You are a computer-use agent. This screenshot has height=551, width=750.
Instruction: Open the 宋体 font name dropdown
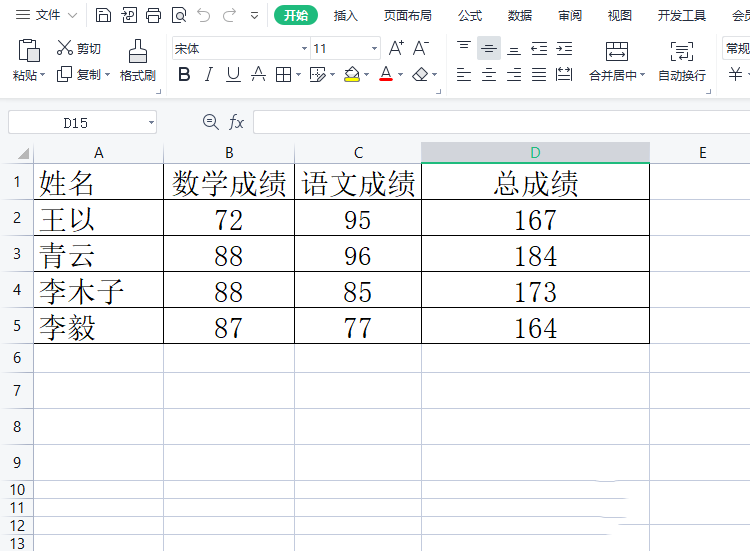pos(304,48)
